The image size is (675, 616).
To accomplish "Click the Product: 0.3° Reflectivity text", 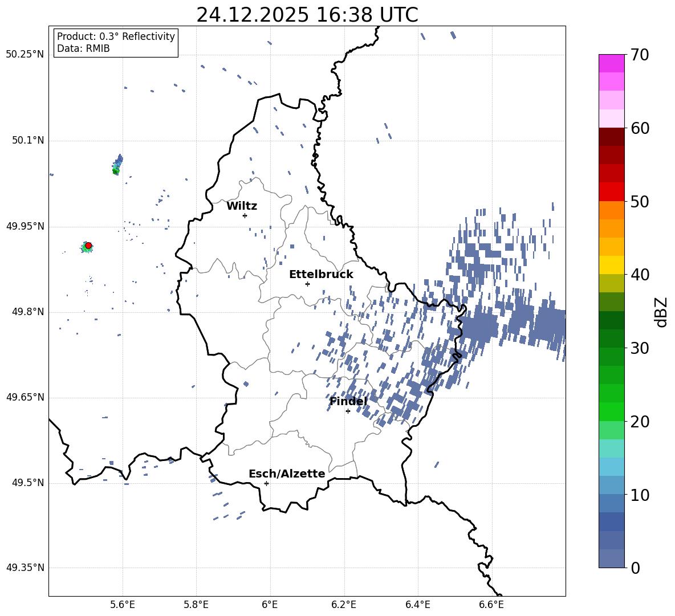I will pos(116,36).
